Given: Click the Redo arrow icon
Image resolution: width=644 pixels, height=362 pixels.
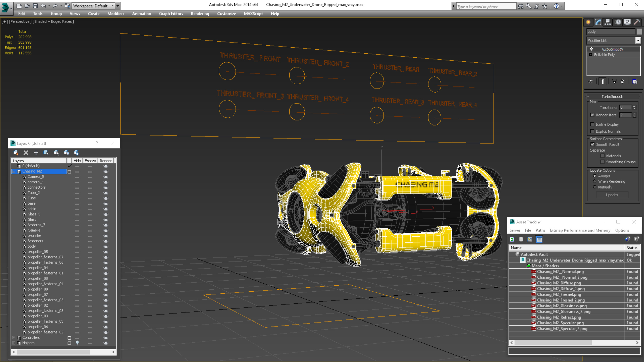Looking at the screenshot, I should click(x=55, y=6).
